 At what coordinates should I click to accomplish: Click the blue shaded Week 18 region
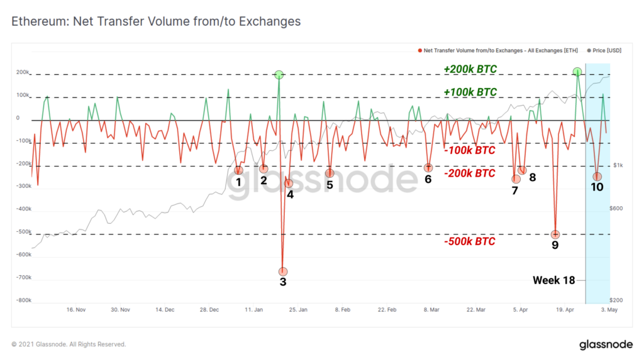[x=598, y=183]
